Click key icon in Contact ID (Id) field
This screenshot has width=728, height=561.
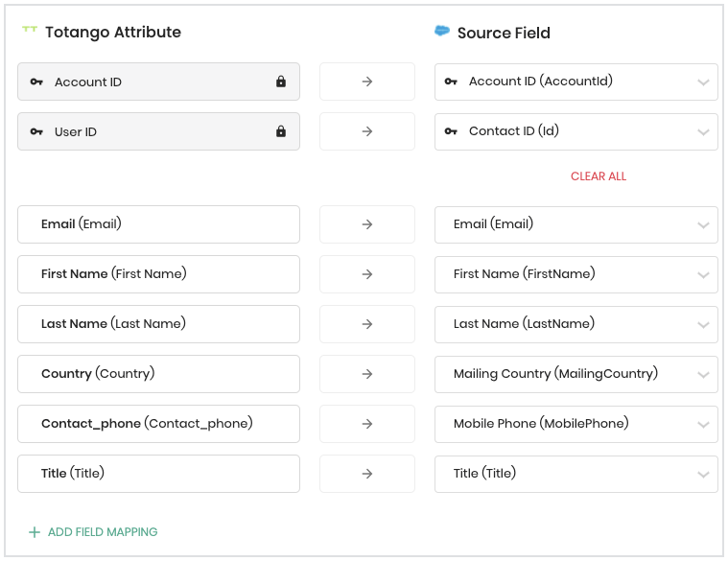[451, 131]
